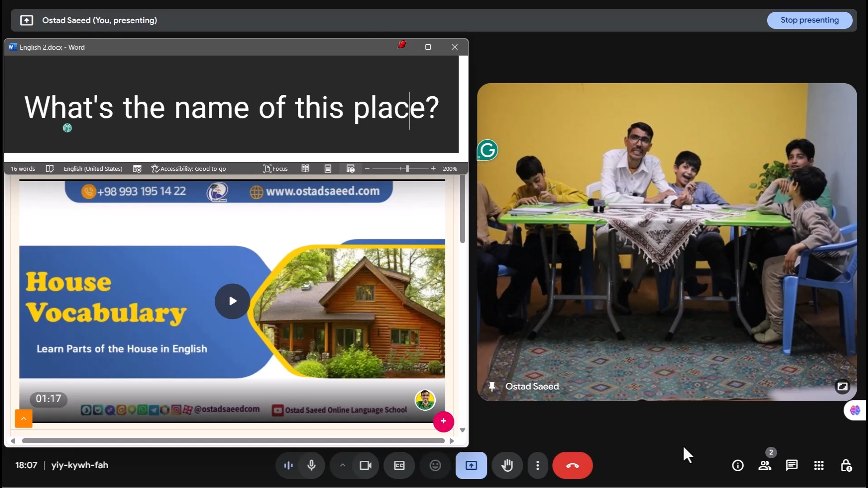The image size is (868, 488).
Task: Click the Ostad Saeed logo in video banner
Action: click(x=217, y=192)
